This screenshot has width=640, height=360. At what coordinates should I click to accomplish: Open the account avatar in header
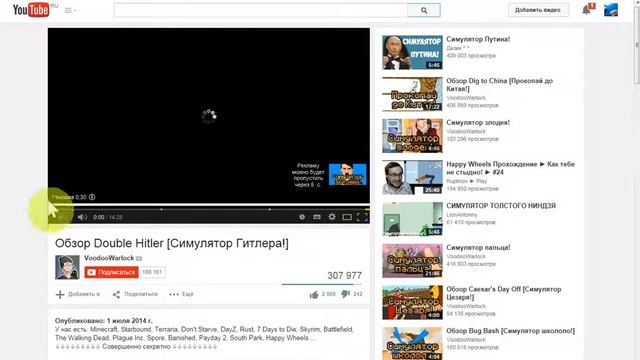click(x=611, y=10)
